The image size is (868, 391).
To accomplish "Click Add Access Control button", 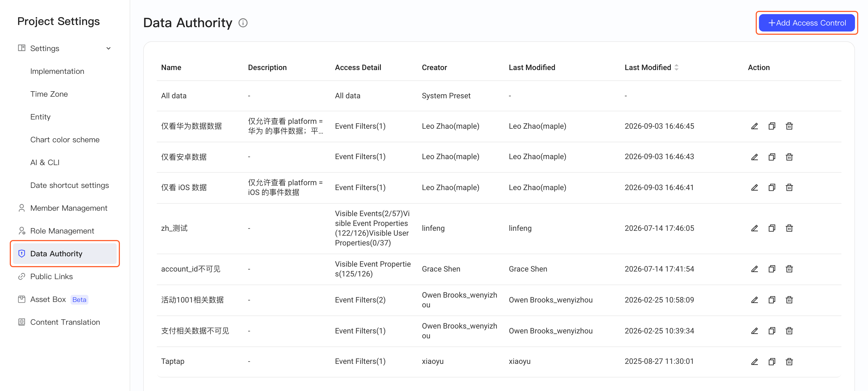I will tap(807, 23).
